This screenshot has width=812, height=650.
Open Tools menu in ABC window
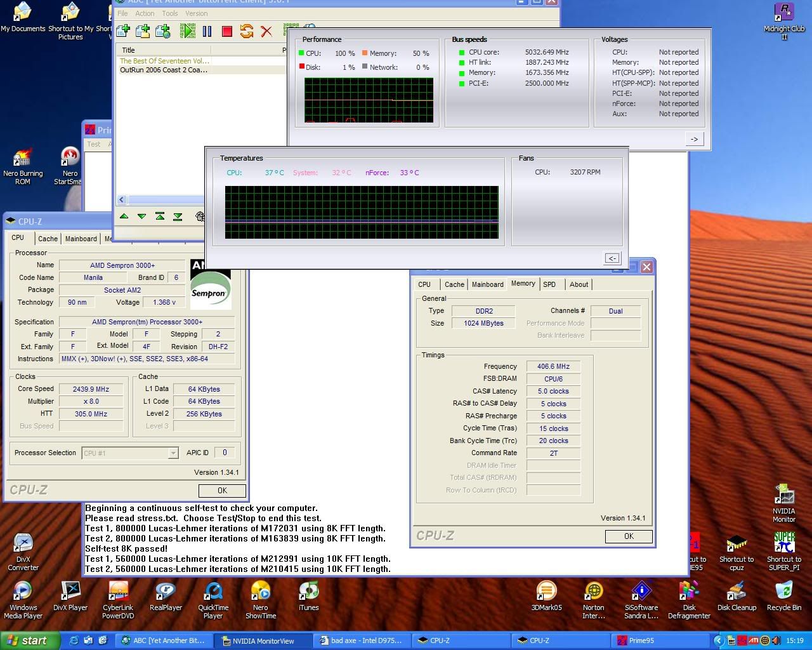click(170, 13)
